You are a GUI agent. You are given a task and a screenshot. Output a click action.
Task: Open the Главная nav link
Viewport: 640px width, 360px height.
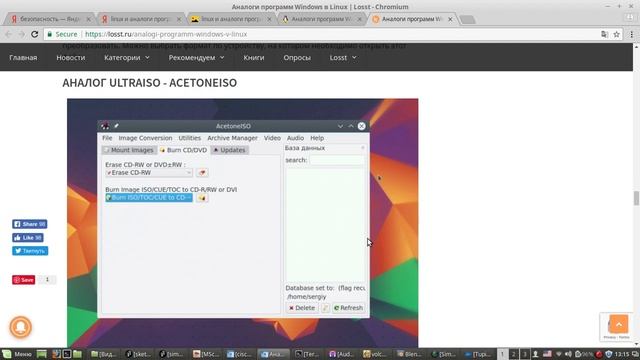click(23, 58)
